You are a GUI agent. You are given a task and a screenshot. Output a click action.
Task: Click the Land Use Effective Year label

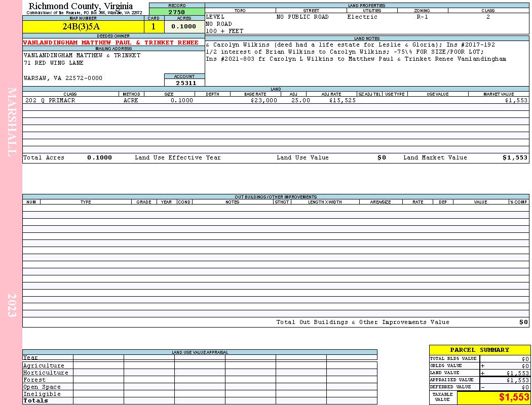pos(178,157)
